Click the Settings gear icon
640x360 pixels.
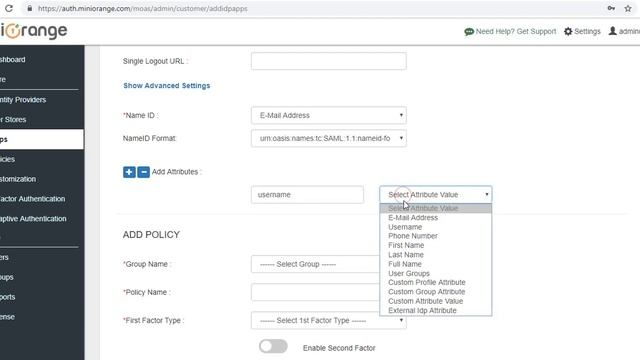click(x=568, y=31)
